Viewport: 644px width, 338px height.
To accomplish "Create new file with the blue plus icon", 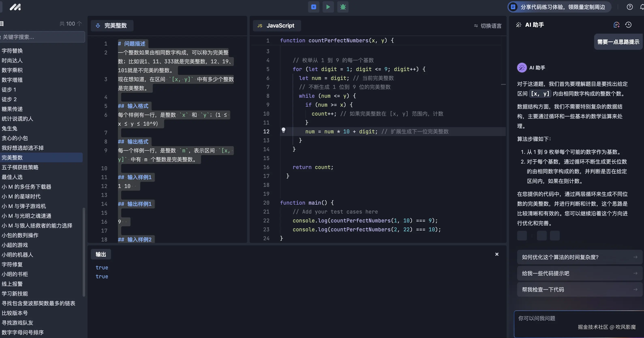I will click(x=313, y=7).
